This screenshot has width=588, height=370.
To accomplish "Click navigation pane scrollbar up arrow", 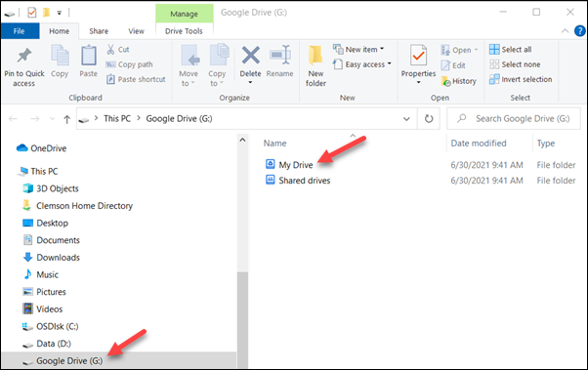I will (242, 140).
